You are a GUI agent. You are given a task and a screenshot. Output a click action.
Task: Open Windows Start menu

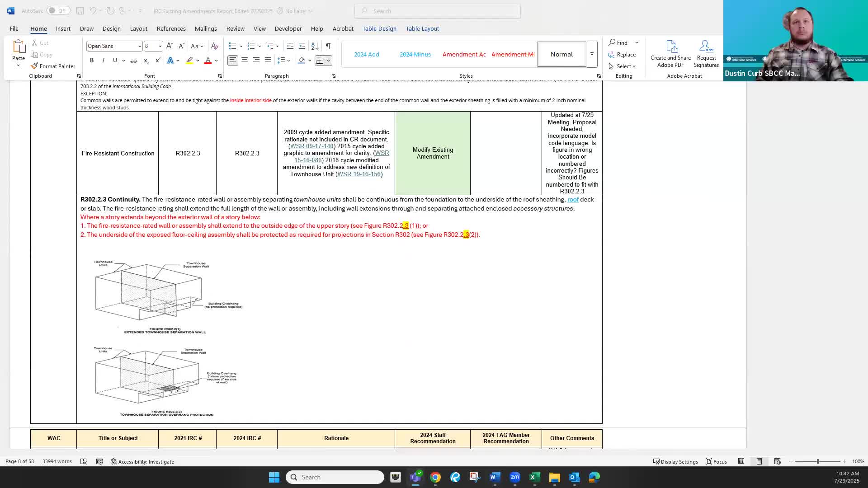pyautogui.click(x=274, y=477)
